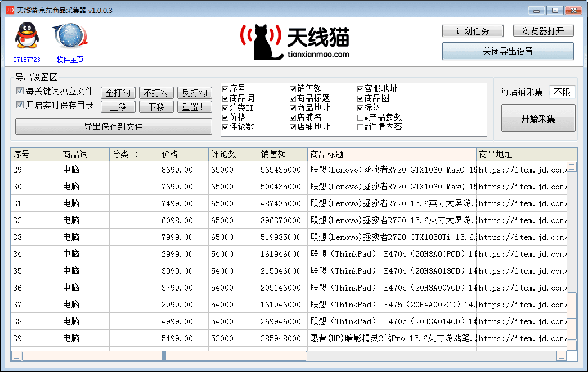Image resolution: width=588 pixels, height=372 pixels.
Task: Check the #产品参数 export field
Action: [360, 117]
